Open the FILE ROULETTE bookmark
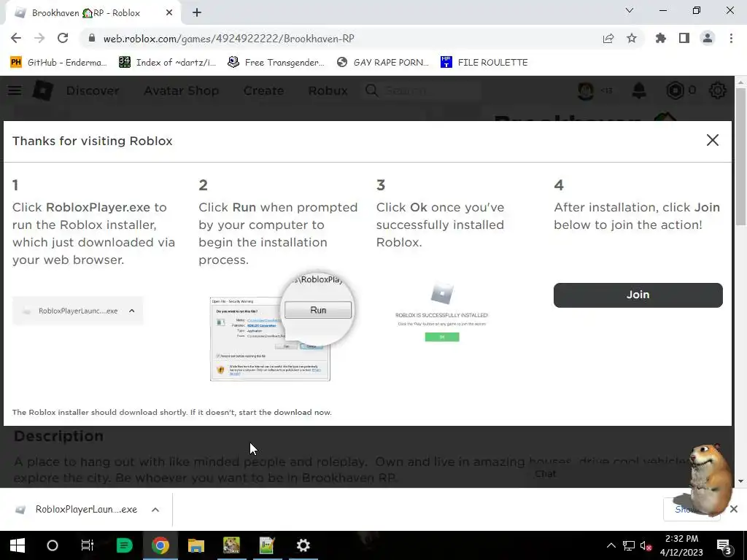This screenshot has width=747, height=560. coord(484,63)
